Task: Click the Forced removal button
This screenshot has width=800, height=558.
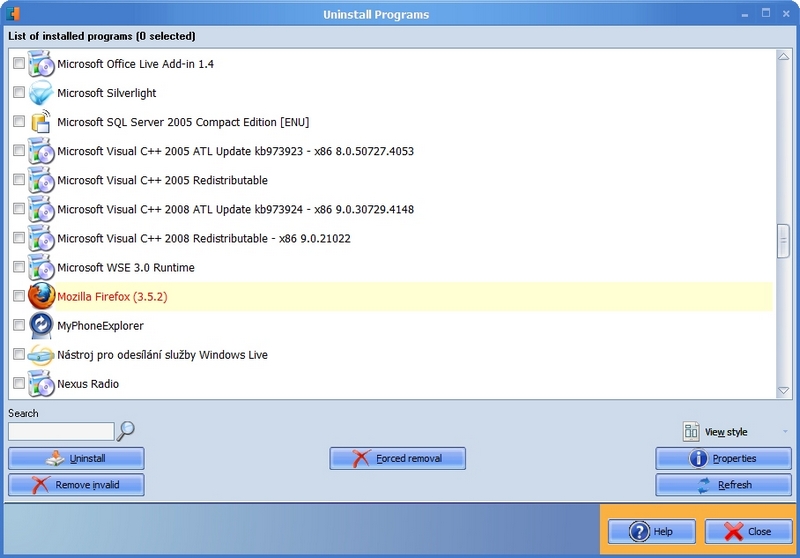Action: pos(397,459)
